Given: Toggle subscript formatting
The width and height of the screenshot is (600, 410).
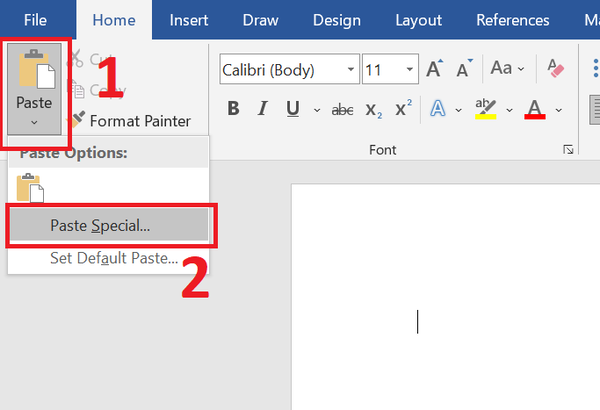Looking at the screenshot, I should click(x=373, y=110).
